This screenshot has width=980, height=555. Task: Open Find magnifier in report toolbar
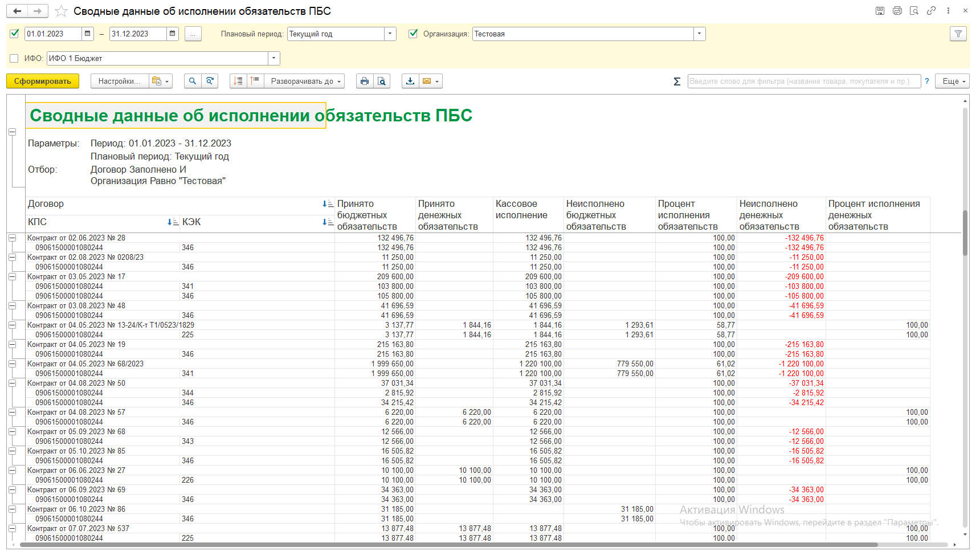[x=193, y=81]
